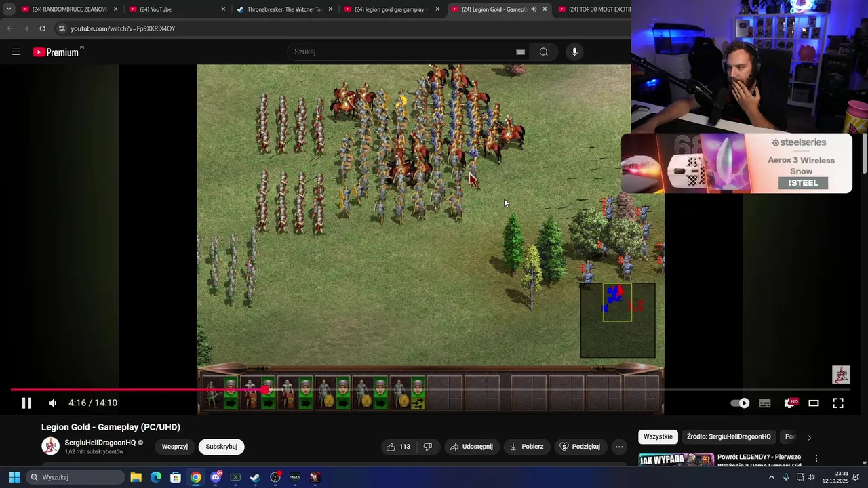
Task: Open the on-screen keyboard icon in search
Action: point(520,52)
